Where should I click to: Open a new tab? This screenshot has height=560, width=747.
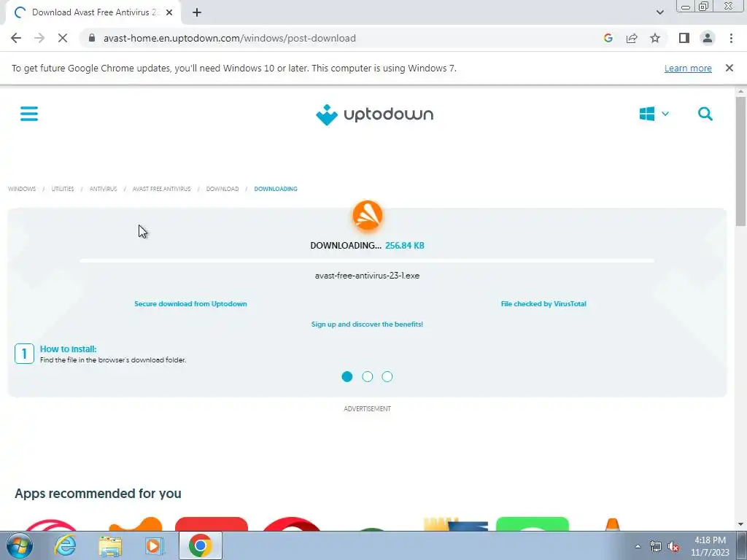pyautogui.click(x=197, y=12)
